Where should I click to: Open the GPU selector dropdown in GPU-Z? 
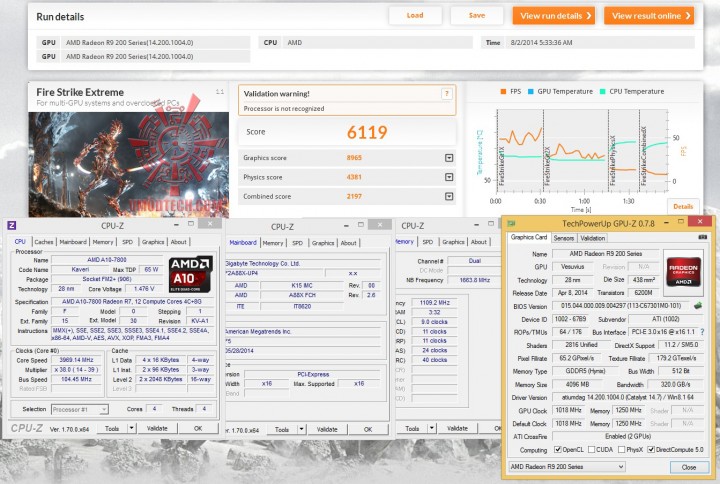[x=567, y=467]
